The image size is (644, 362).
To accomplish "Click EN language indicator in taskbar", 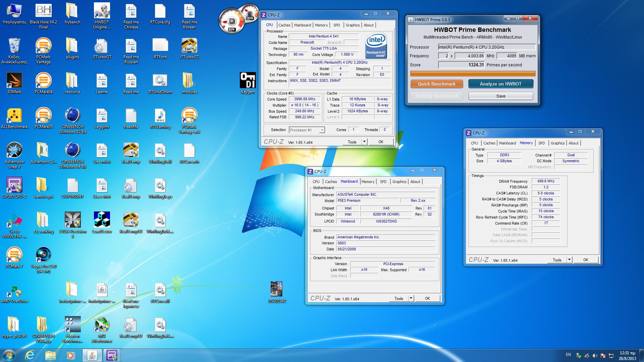I will coord(568,355).
